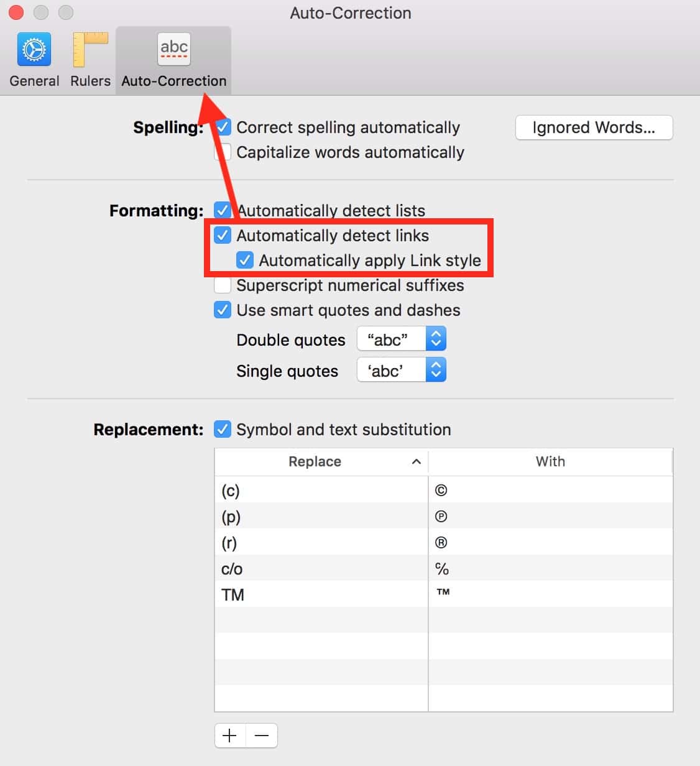The image size is (700, 766).
Task: Select the TM replacement row
Action: pyautogui.click(x=320, y=594)
